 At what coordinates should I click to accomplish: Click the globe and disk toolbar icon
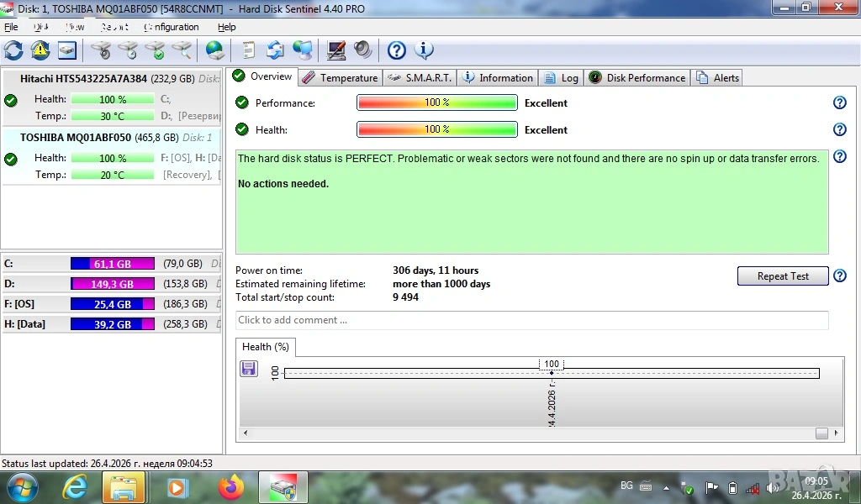pos(215,50)
